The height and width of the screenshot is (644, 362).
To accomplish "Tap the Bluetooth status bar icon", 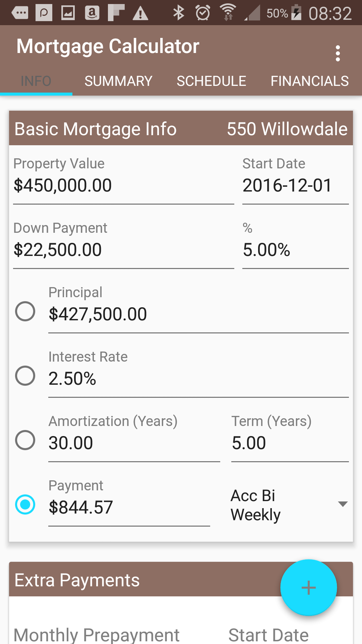I will tap(179, 13).
